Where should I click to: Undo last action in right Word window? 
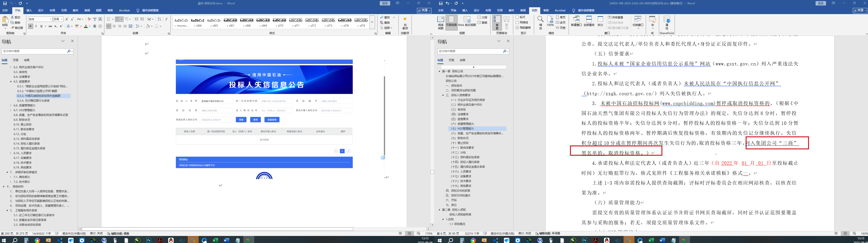click(x=447, y=3)
